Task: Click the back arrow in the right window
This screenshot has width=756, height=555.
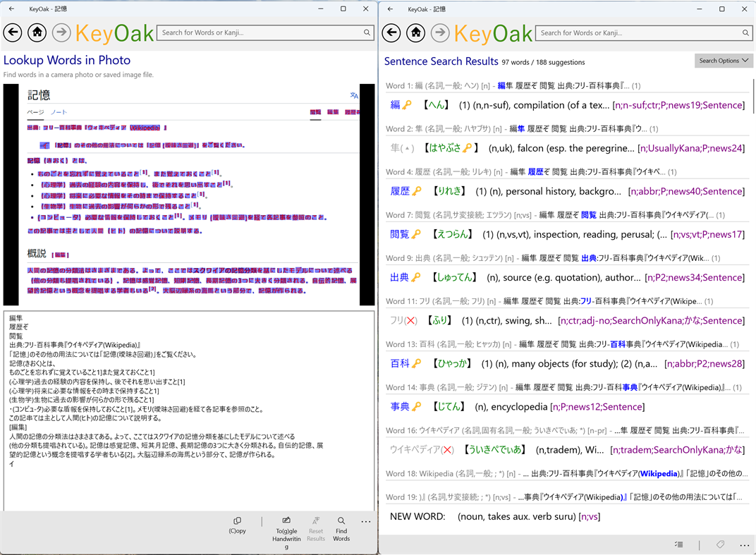Action: pyautogui.click(x=391, y=32)
